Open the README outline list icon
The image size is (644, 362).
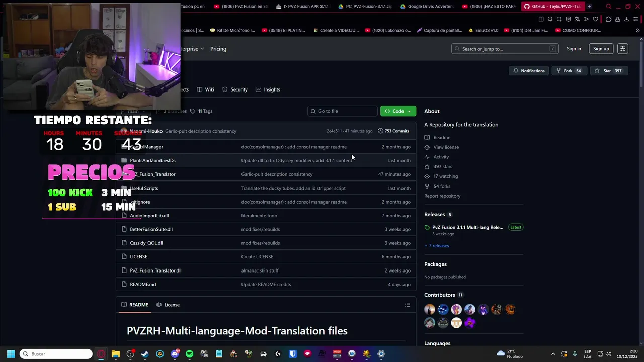tap(408, 305)
